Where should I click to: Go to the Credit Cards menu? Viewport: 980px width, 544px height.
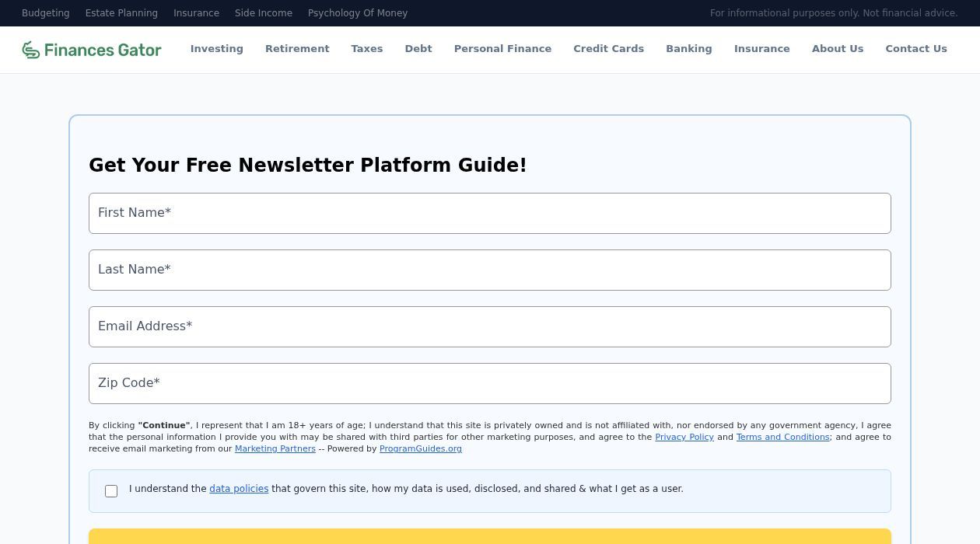pos(608,48)
